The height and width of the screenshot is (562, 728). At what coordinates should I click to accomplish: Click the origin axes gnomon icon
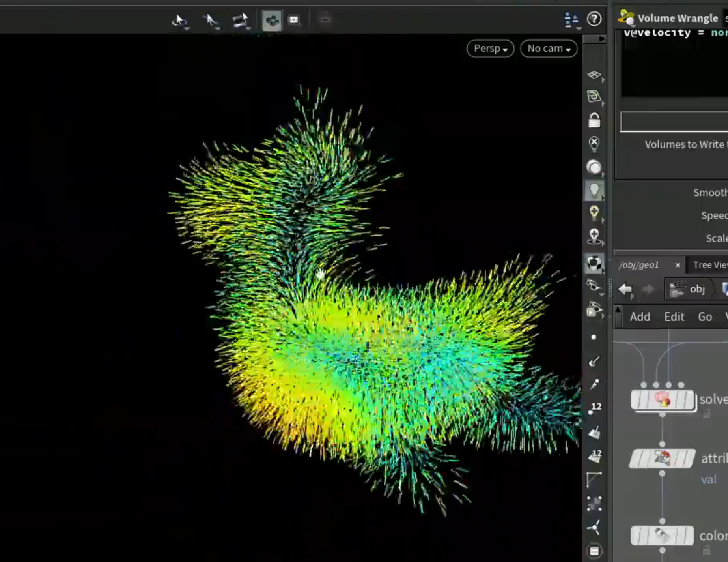594,527
